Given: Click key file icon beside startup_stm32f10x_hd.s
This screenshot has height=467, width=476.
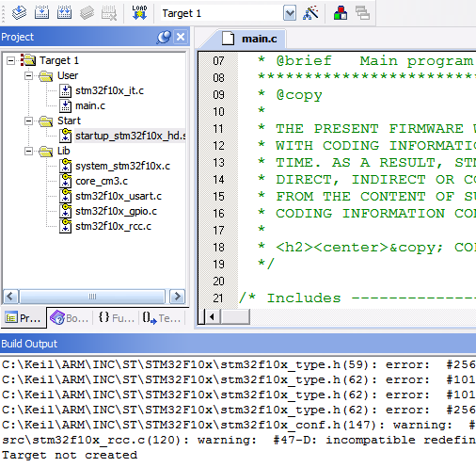Looking at the screenshot, I should click(x=65, y=136).
